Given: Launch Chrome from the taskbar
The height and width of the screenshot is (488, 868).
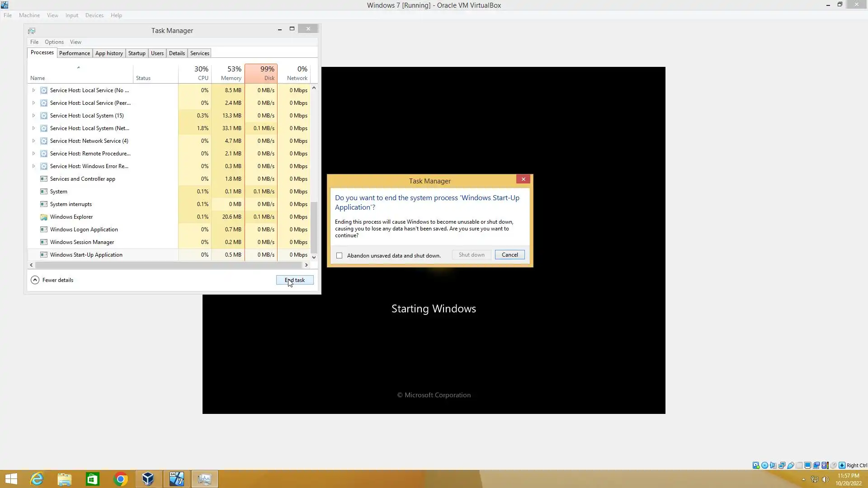Looking at the screenshot, I should 120,479.
